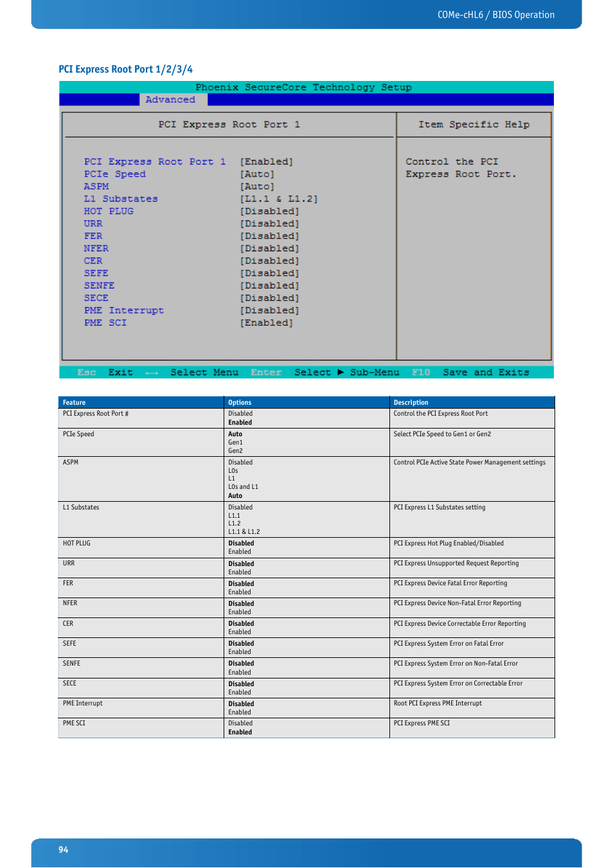Click the Select Sub-Menu hint
This screenshot has width=613, height=868.
click(347, 373)
